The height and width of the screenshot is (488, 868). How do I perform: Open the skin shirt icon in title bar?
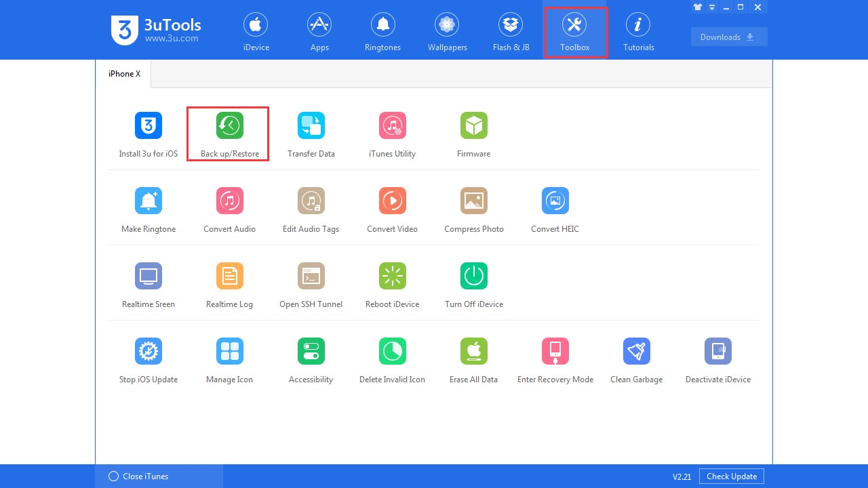(697, 7)
